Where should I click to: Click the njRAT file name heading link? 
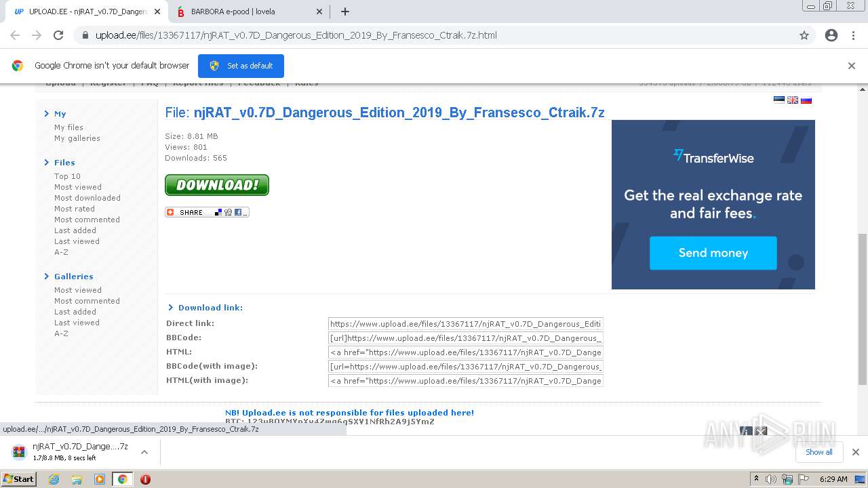pos(399,113)
